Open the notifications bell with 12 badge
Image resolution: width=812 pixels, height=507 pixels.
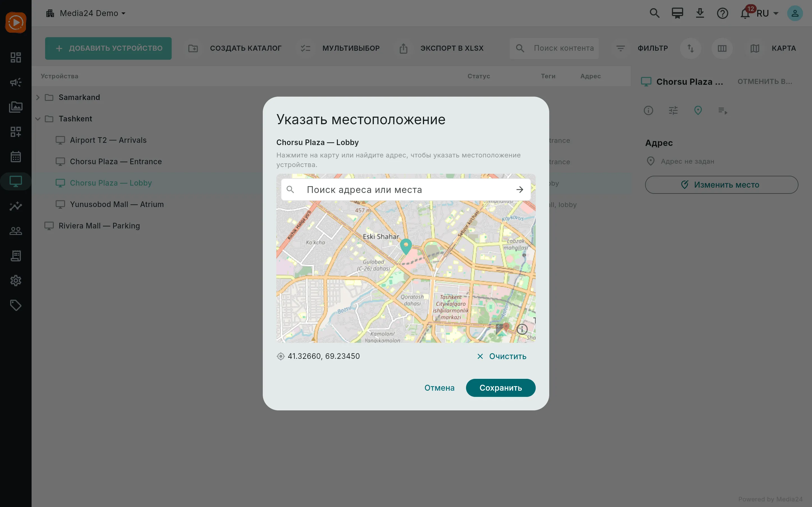click(745, 14)
